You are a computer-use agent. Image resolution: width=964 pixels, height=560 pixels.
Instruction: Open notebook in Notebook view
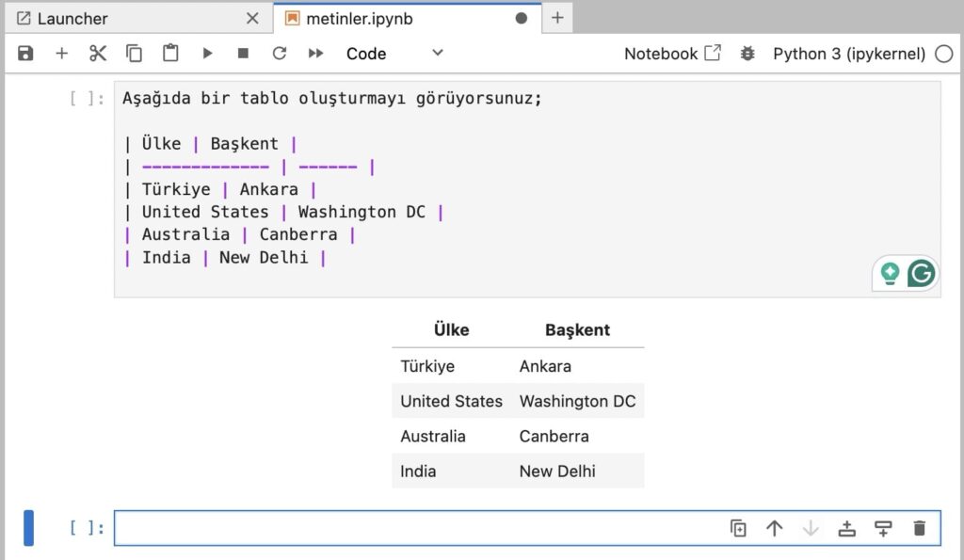[x=672, y=54]
